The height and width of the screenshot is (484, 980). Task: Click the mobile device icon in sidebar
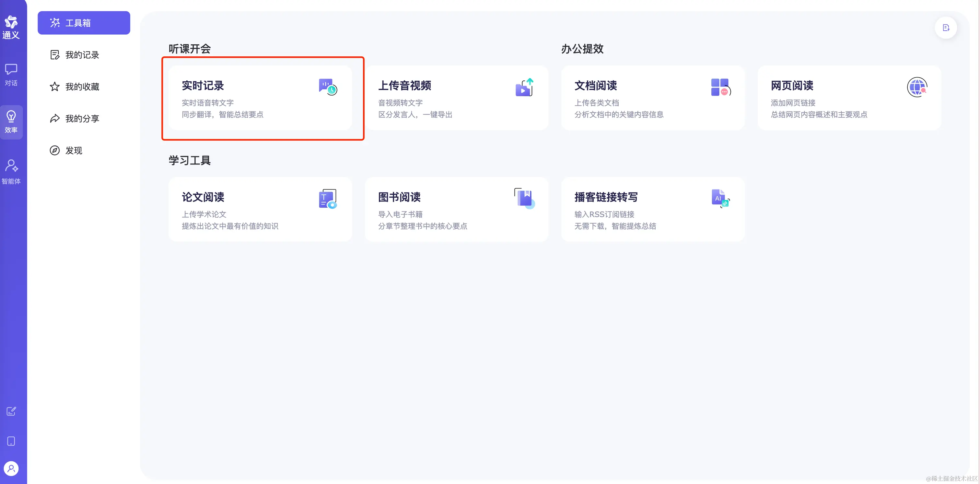(x=11, y=441)
